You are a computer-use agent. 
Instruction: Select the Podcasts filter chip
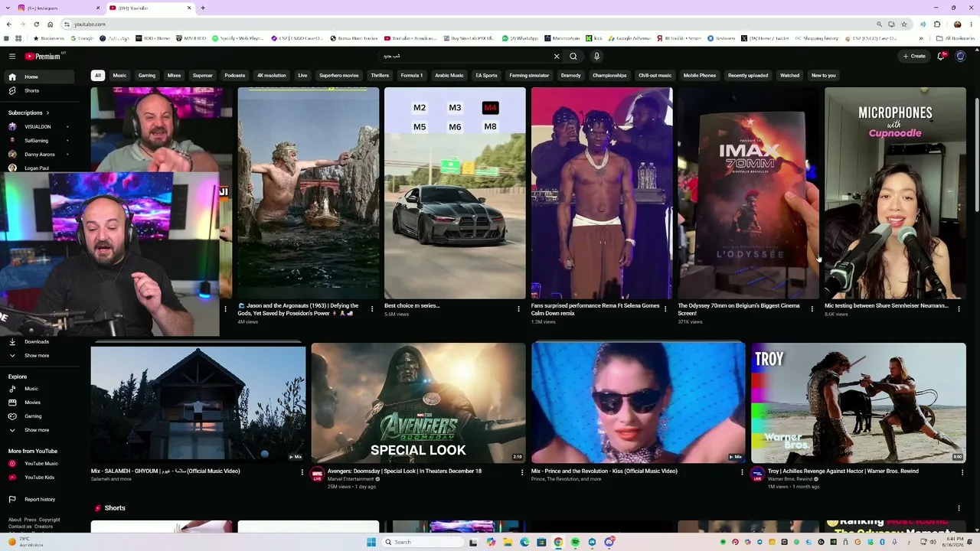[x=235, y=75]
